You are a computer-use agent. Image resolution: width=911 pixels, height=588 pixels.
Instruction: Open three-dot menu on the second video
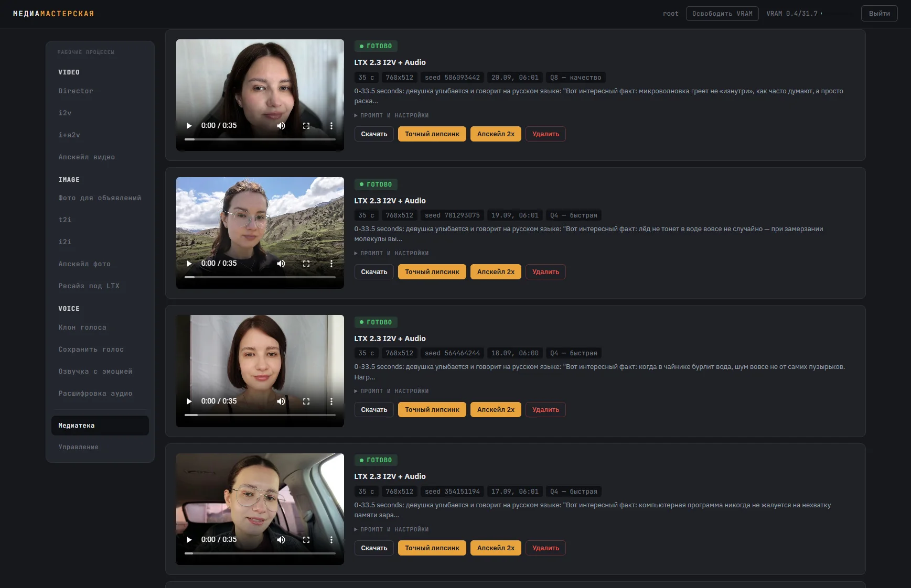tap(331, 264)
